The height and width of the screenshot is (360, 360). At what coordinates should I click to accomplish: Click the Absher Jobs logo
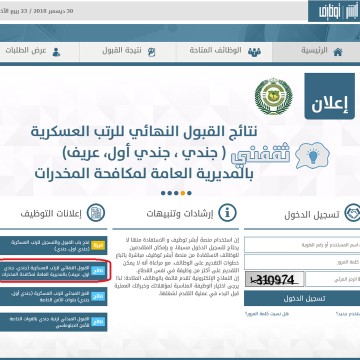coord(334,12)
